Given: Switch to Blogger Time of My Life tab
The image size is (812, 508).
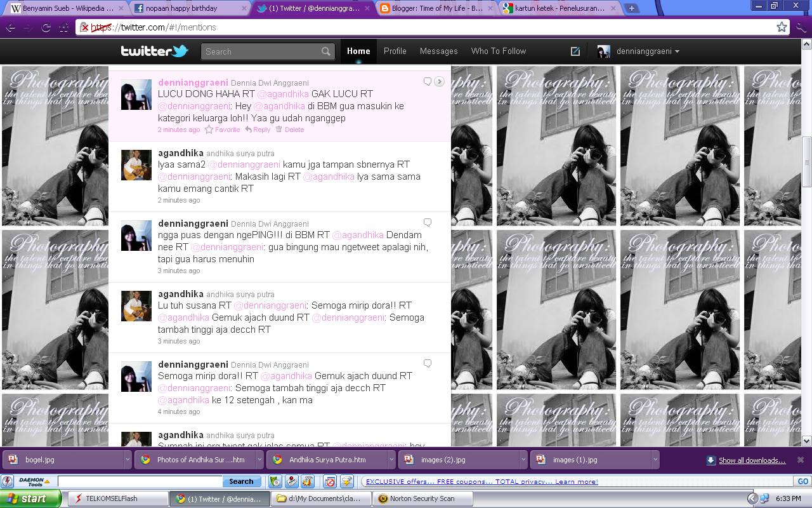Looking at the screenshot, I should tap(434, 8).
